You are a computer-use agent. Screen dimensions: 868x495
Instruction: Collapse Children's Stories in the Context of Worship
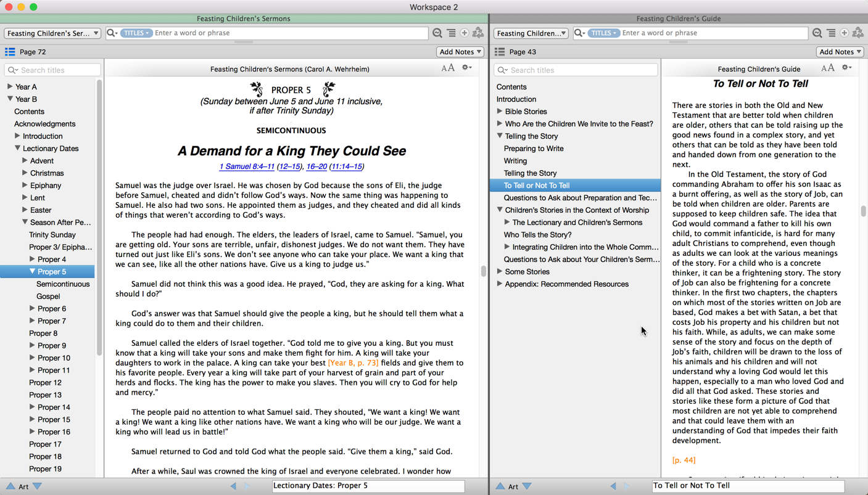[x=500, y=210]
